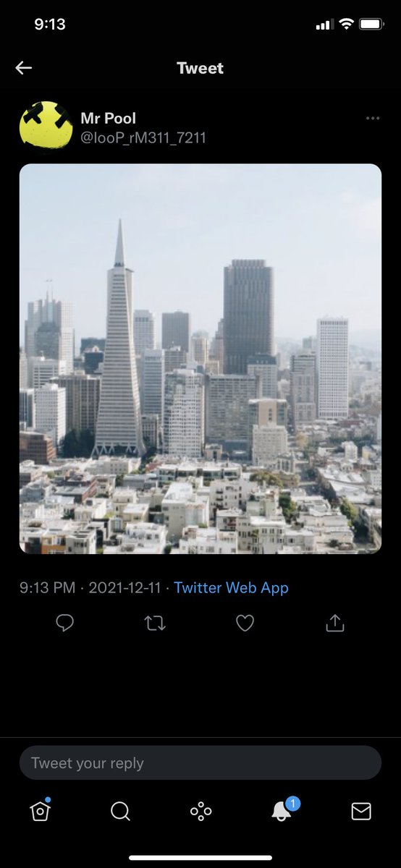Open the Home tab in bottom bar
This screenshot has width=401, height=868.
(x=41, y=811)
